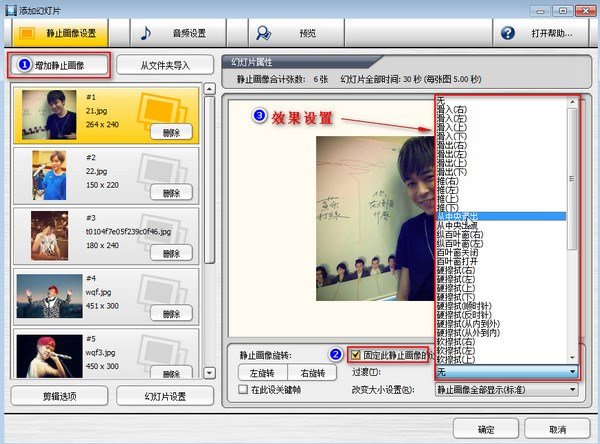Click 左旋转 button
The height and width of the screenshot is (444, 600).
click(x=262, y=373)
